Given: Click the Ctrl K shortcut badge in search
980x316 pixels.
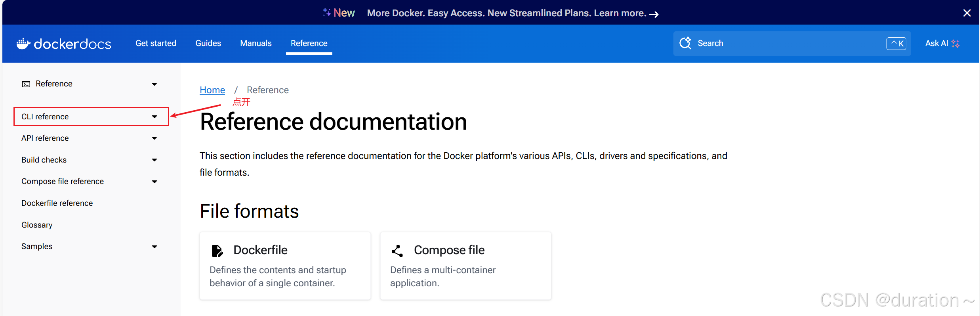Looking at the screenshot, I should click(x=896, y=43).
